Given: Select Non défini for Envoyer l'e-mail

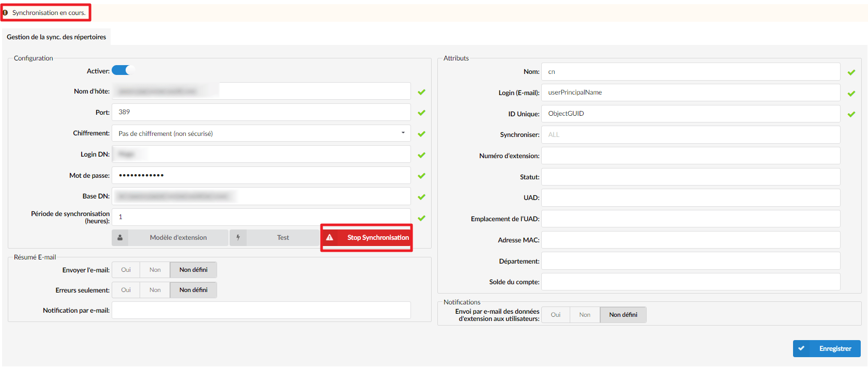Looking at the screenshot, I should click(x=193, y=270).
